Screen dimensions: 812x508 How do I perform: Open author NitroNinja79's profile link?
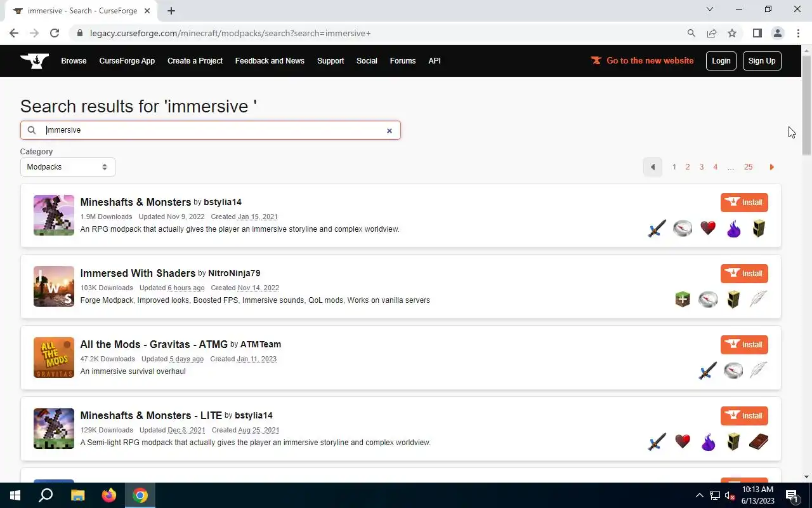[x=234, y=273]
